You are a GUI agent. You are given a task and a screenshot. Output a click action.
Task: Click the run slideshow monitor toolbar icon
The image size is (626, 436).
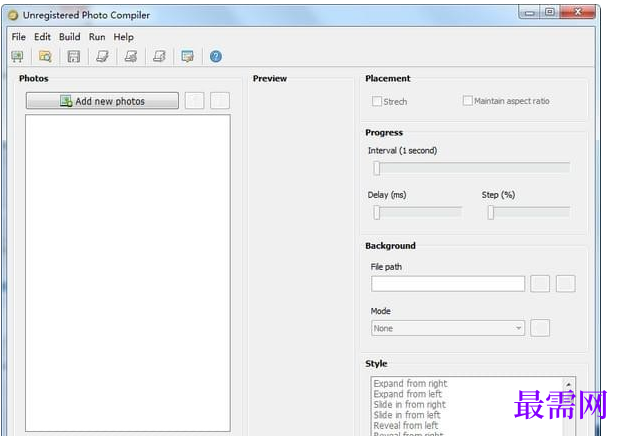[x=188, y=56]
